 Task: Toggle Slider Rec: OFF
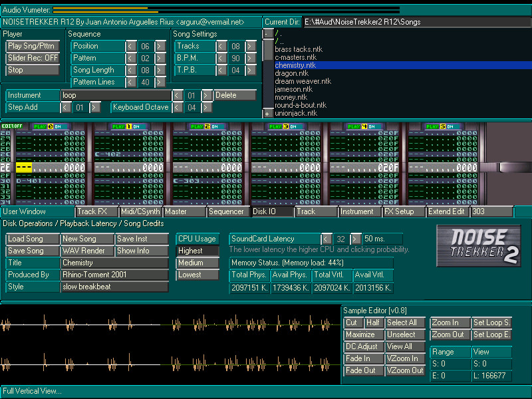pos(33,58)
